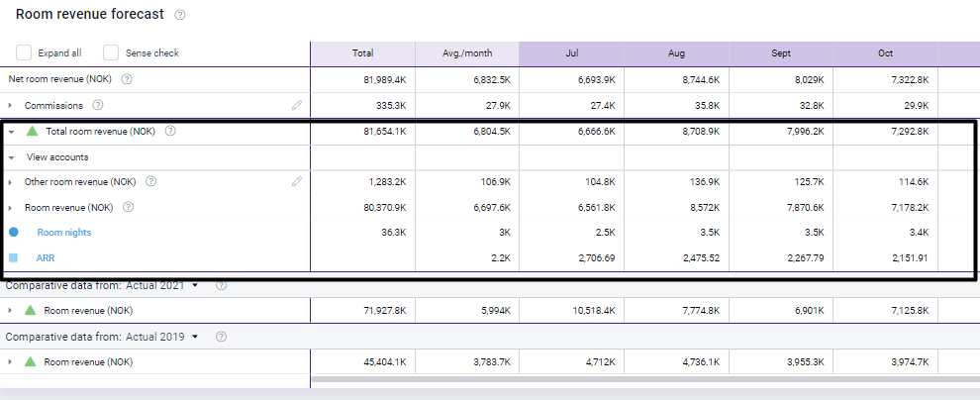Click the blue circle Room nights legend marker
This screenshot has width=980, height=400.
[13, 233]
